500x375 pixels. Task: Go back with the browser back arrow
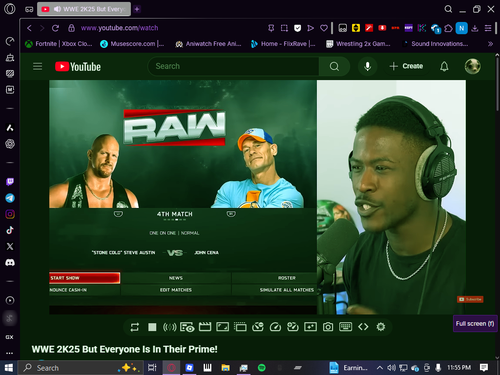(29, 28)
